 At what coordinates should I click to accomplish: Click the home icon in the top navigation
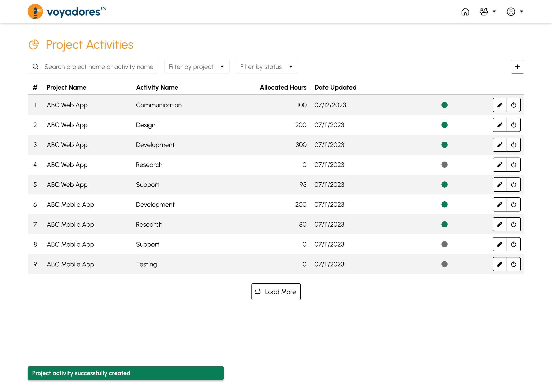pyautogui.click(x=466, y=11)
